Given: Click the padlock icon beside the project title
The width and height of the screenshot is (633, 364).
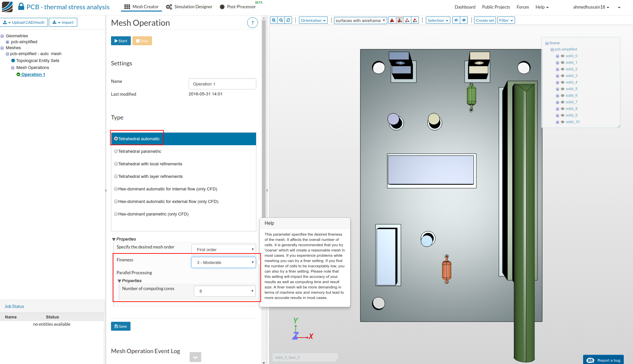Looking at the screenshot, I should [x=21, y=7].
